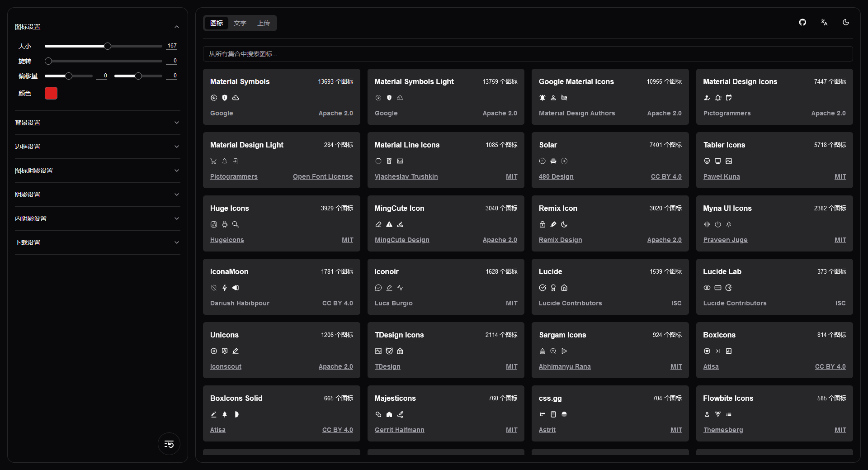
Task: Click the size value 167 field
Action: tap(172, 46)
